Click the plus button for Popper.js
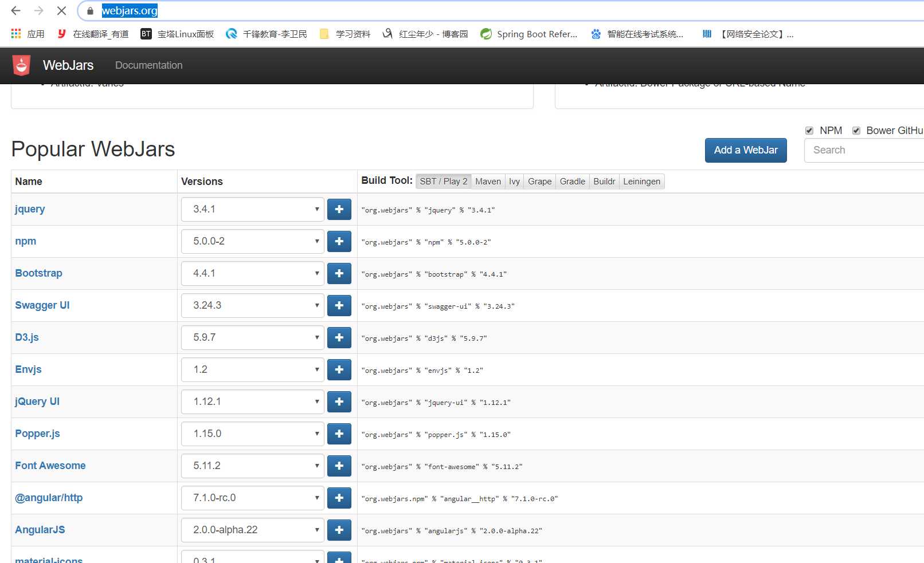This screenshot has width=924, height=563. pos(339,434)
